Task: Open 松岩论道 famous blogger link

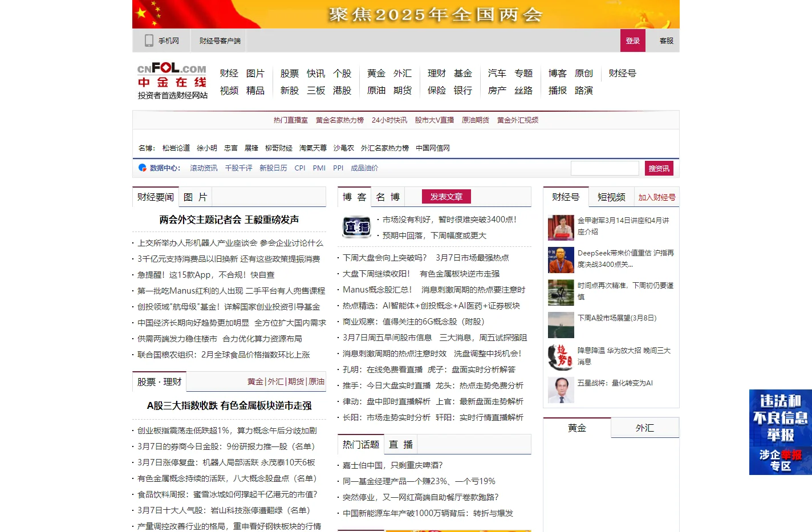Action: 176,148
